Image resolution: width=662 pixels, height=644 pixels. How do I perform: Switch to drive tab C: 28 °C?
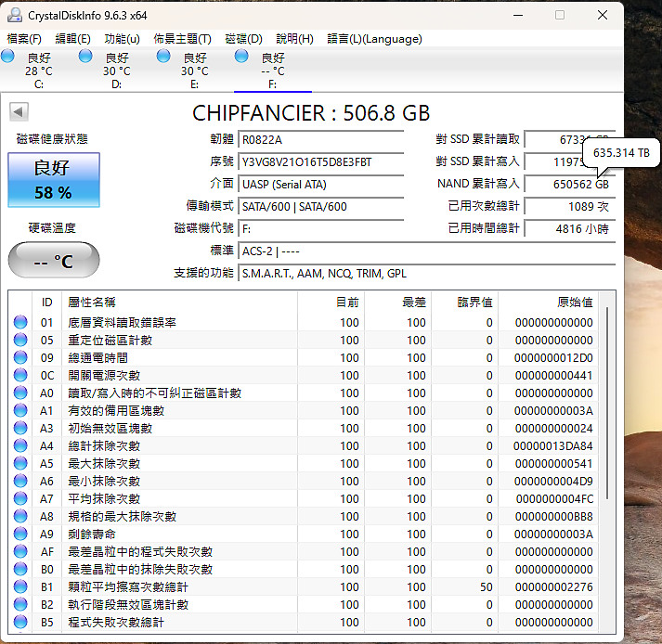[x=39, y=71]
